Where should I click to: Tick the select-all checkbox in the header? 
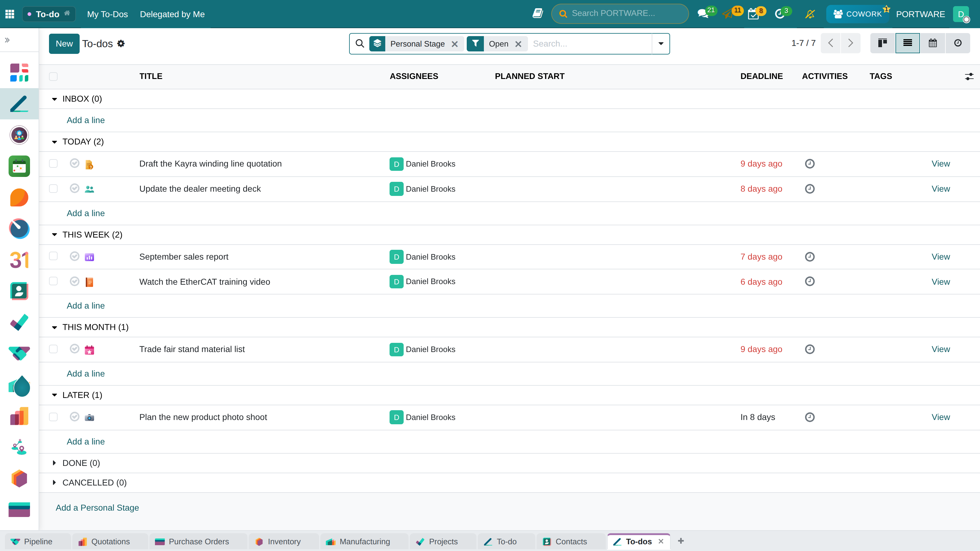53,77
